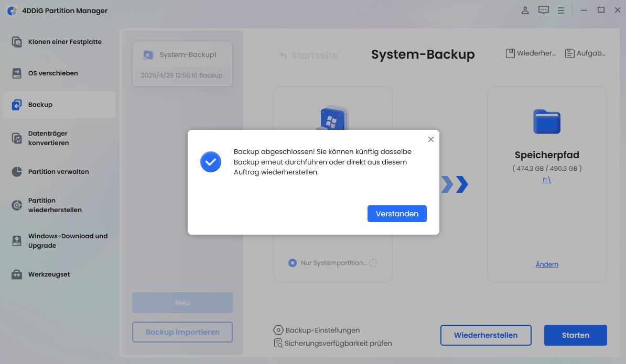626x364 pixels.
Task: Click the Aufgab... tasks list icon
Action: pos(570,53)
